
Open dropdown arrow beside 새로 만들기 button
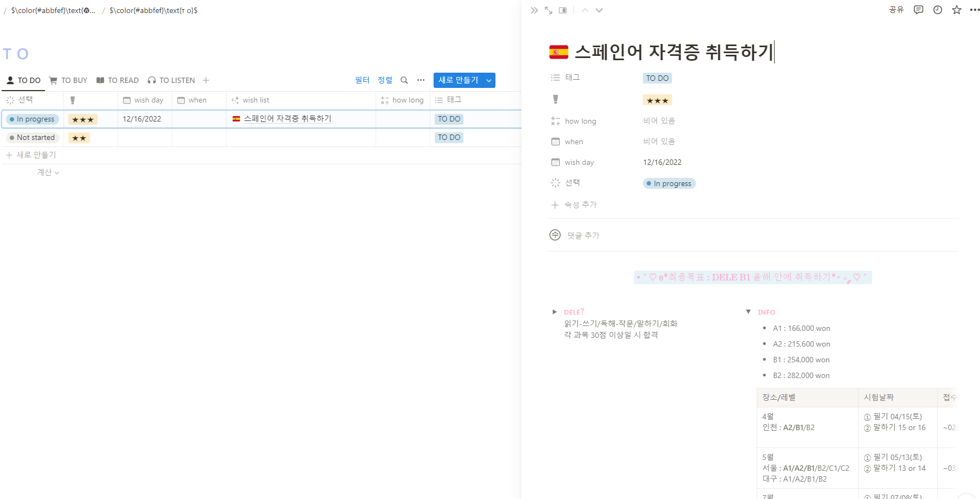pyautogui.click(x=489, y=80)
